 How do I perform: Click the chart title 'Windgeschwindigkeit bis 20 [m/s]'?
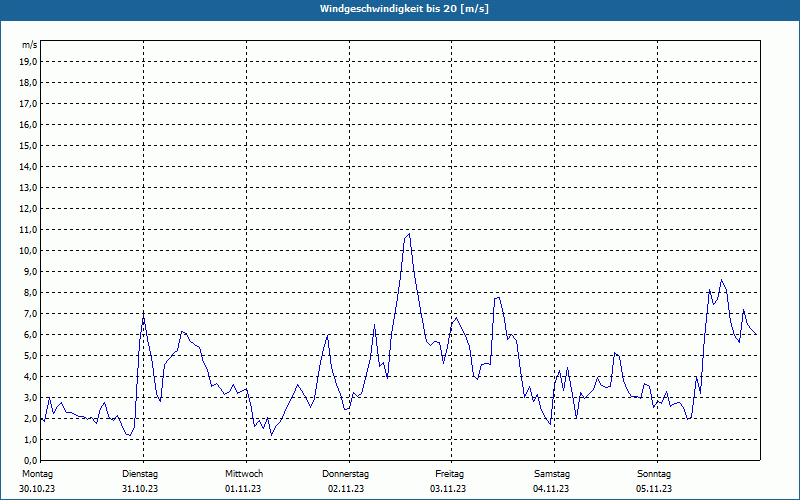coord(404,9)
